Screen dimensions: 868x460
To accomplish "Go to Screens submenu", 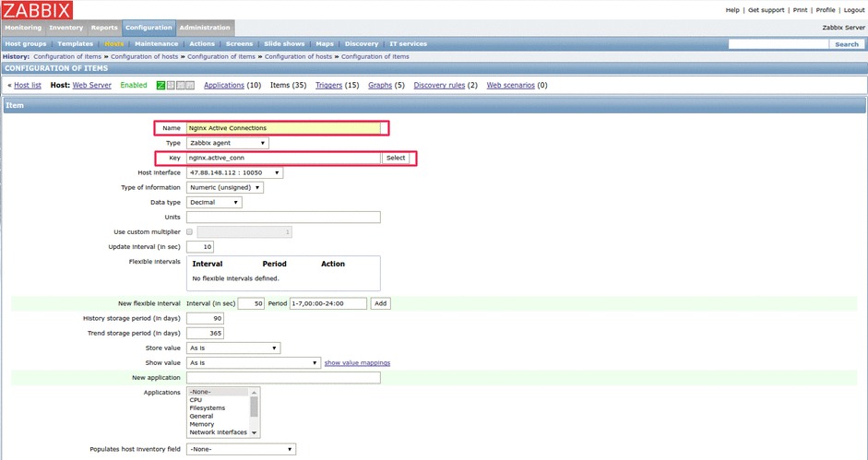I will 239,43.
